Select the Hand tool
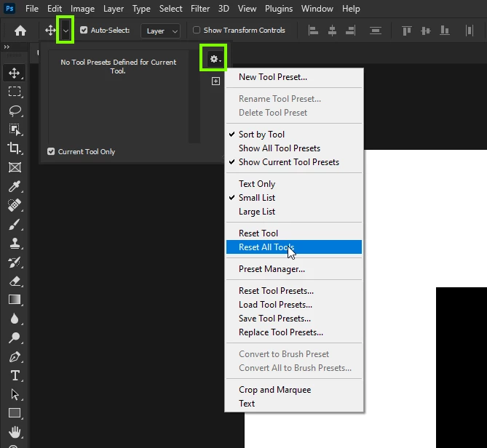 (15, 432)
